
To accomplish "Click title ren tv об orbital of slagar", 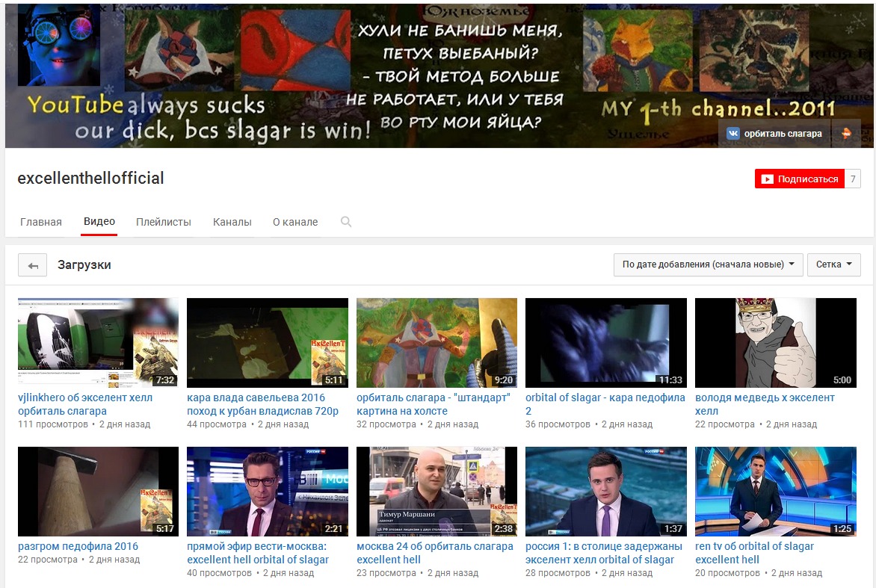I will point(754,553).
